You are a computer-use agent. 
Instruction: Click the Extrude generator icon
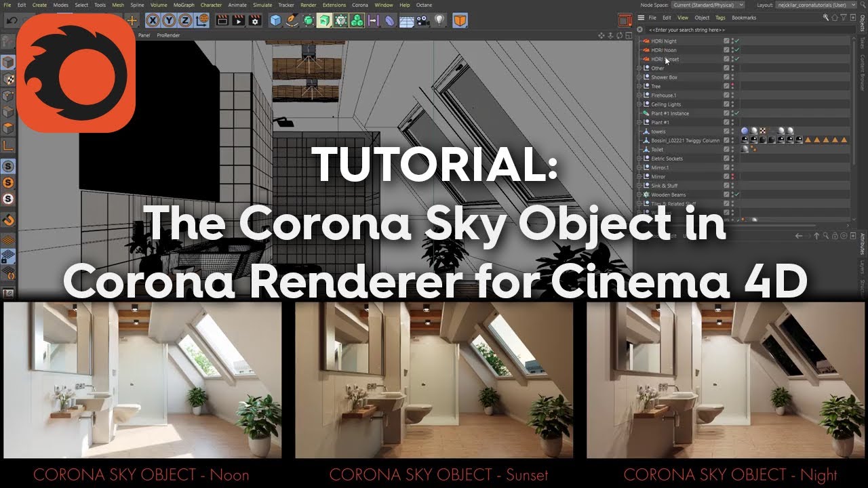(325, 20)
